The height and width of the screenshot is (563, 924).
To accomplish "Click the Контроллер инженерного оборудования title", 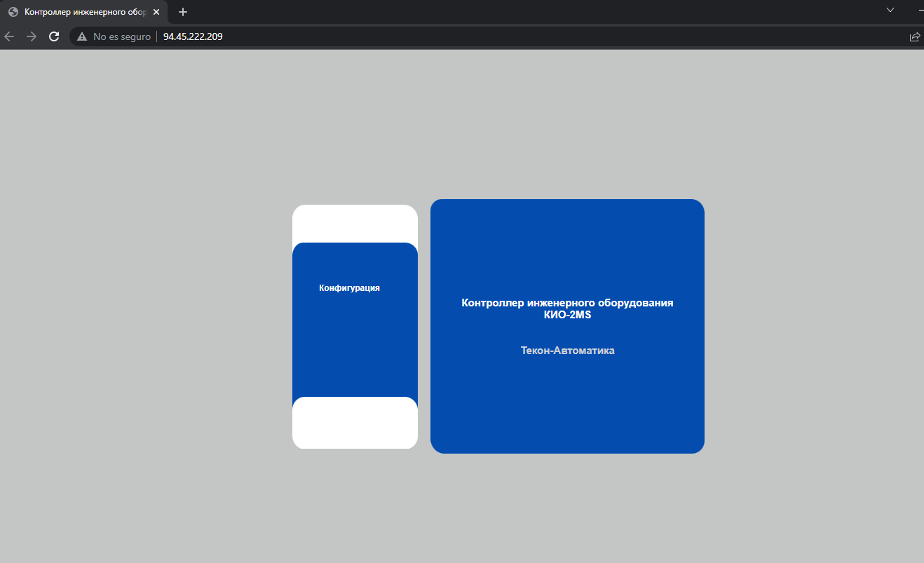I will 568,303.
